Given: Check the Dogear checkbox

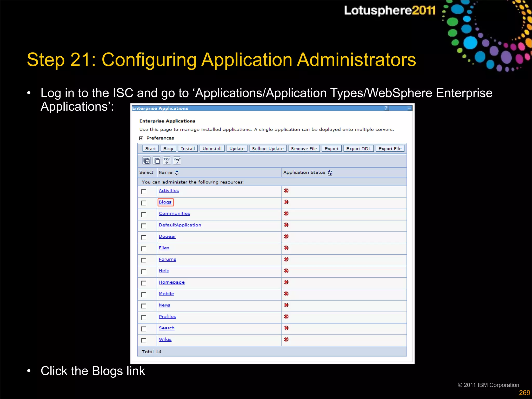Looking at the screenshot, I should pyautogui.click(x=144, y=237).
